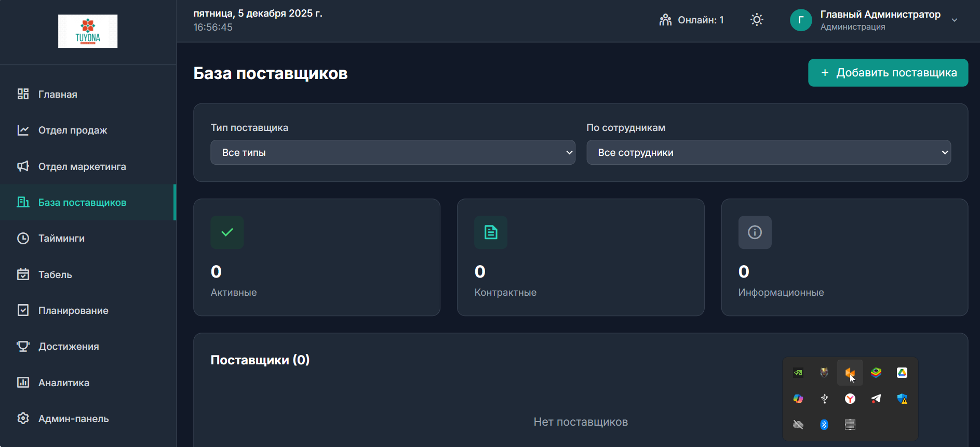Toggle the light theme sun icon
Screen dimensions: 980x447
click(757, 20)
